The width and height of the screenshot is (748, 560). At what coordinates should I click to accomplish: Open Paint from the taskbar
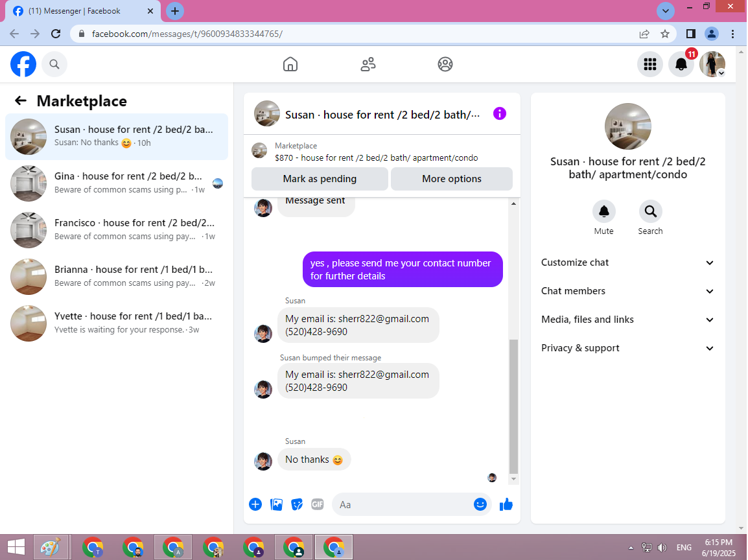pos(51,547)
